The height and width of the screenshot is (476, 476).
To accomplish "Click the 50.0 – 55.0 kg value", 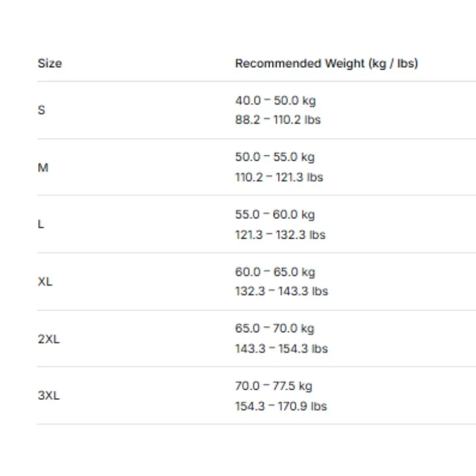I will [275, 157].
